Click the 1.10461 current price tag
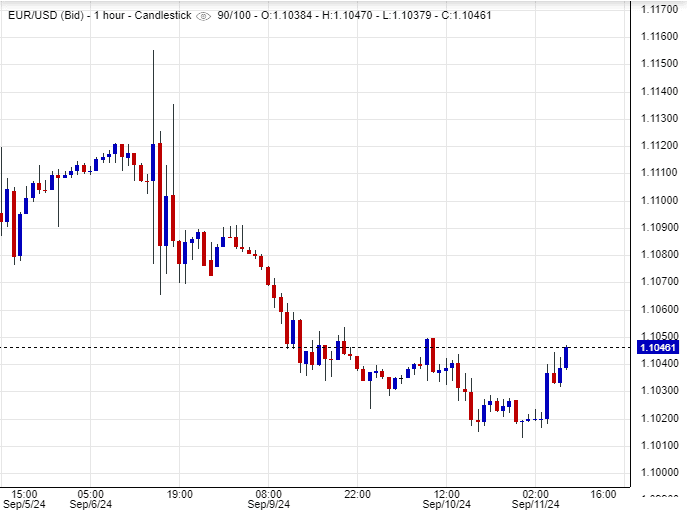Screen dimensions: 687x511 (660, 347)
